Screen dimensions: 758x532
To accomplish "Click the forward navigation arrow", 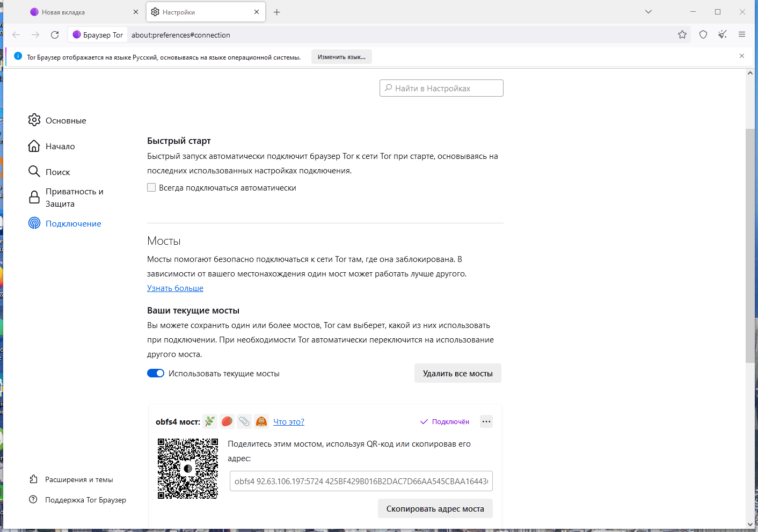I will click(35, 35).
